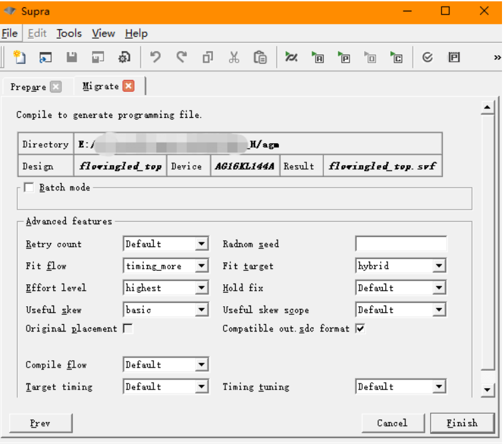The image size is (504, 444).
Task: Expand the toolbar overflow chevron
Action: (497, 57)
